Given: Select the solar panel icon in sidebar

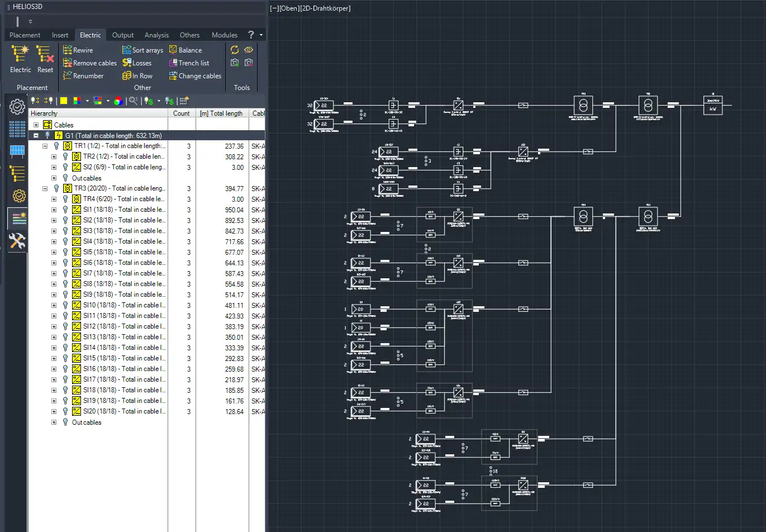Looking at the screenshot, I should [17, 151].
